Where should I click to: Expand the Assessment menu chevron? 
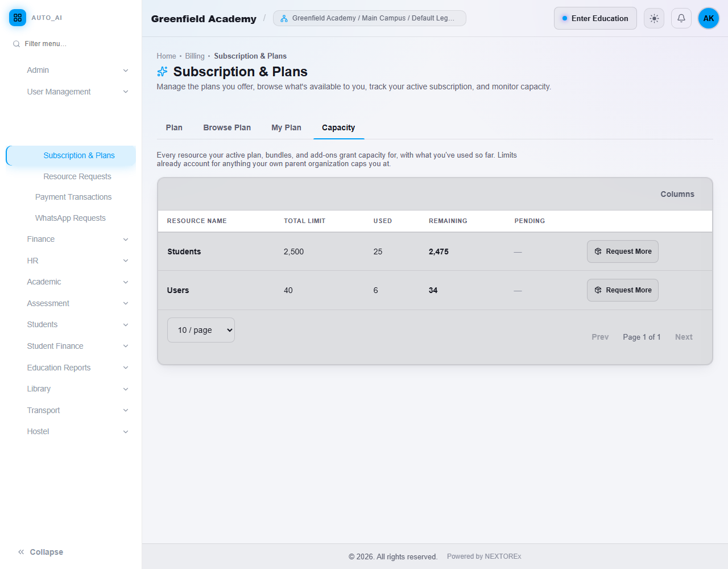click(126, 303)
